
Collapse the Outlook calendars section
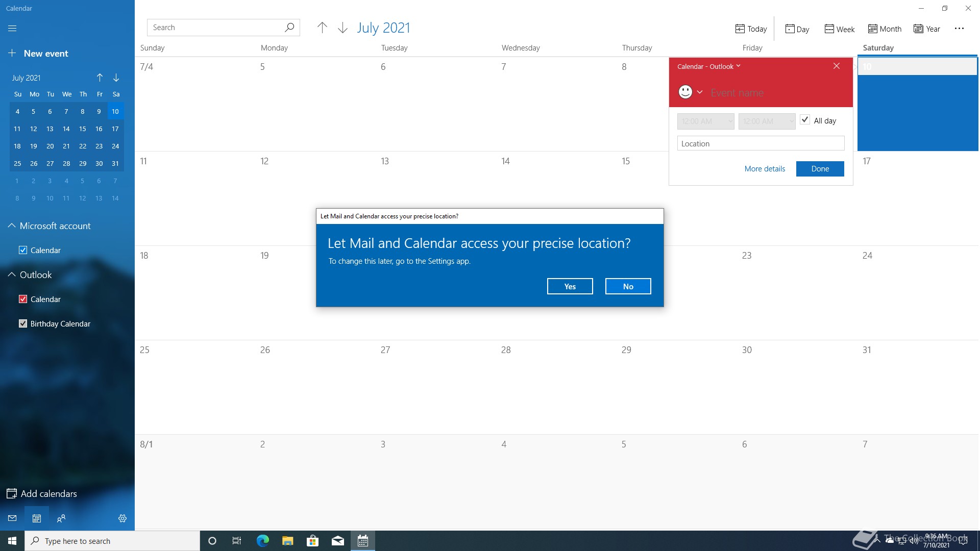pos(12,274)
